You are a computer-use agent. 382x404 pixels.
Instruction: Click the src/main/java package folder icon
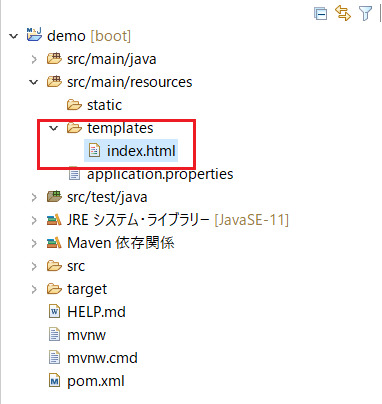point(54,59)
